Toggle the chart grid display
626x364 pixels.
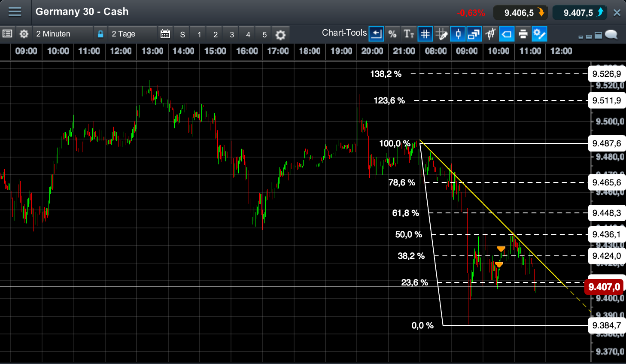[x=425, y=34]
